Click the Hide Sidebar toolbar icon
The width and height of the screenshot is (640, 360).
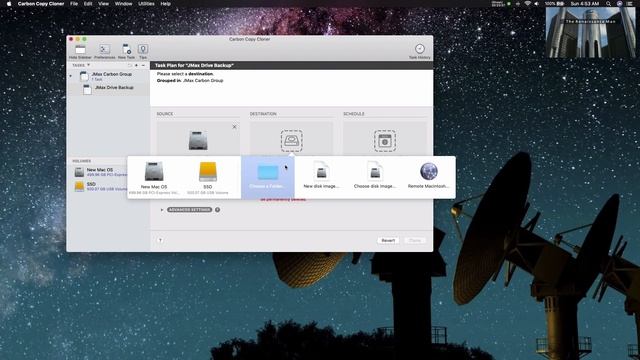(80, 51)
